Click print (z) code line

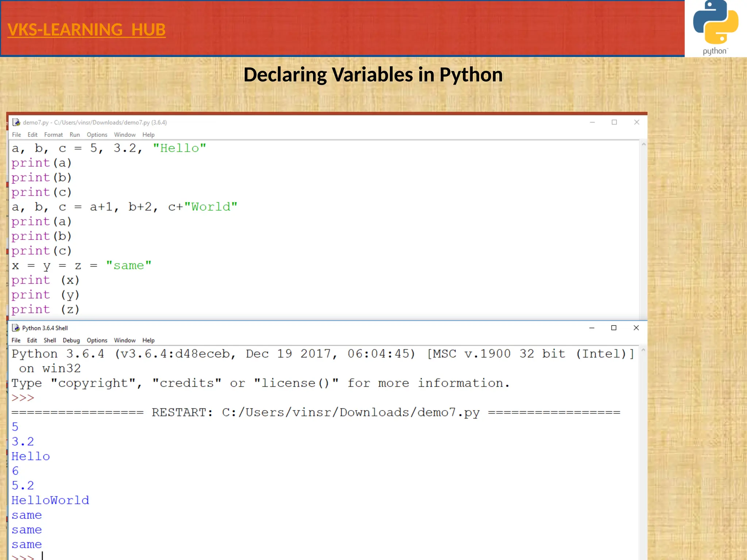(45, 310)
